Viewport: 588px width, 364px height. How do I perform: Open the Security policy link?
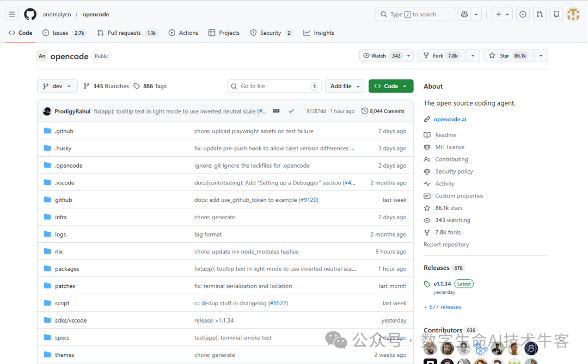[x=454, y=171]
